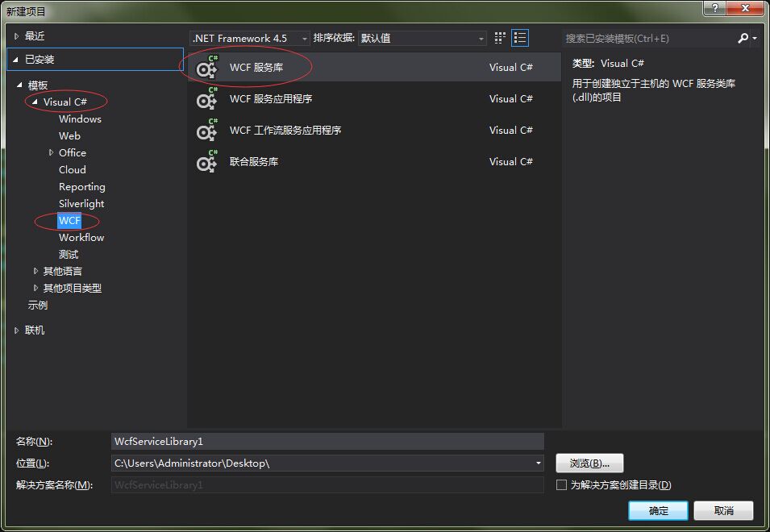Select the WCF 服务库 template icon
770x532 pixels.
tap(206, 67)
